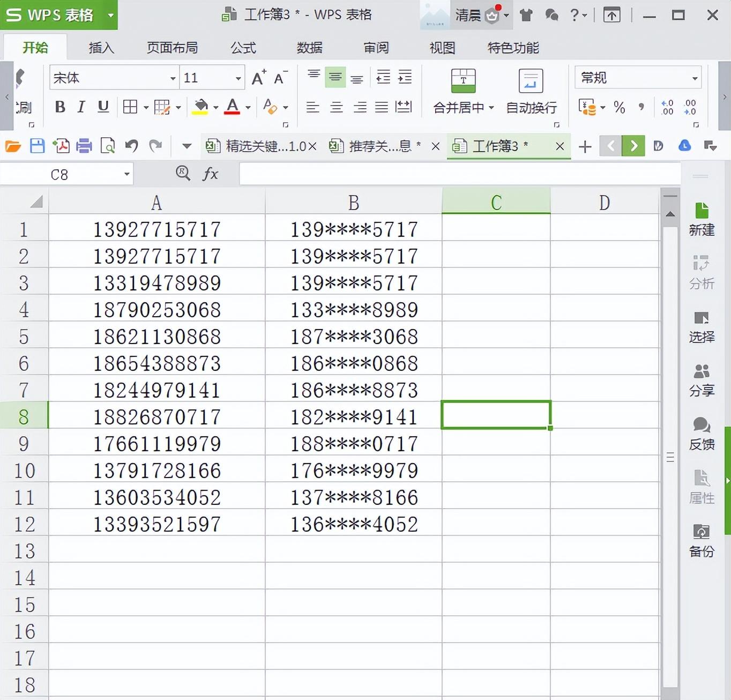Apply percent style format
The height and width of the screenshot is (700, 731).
point(620,107)
